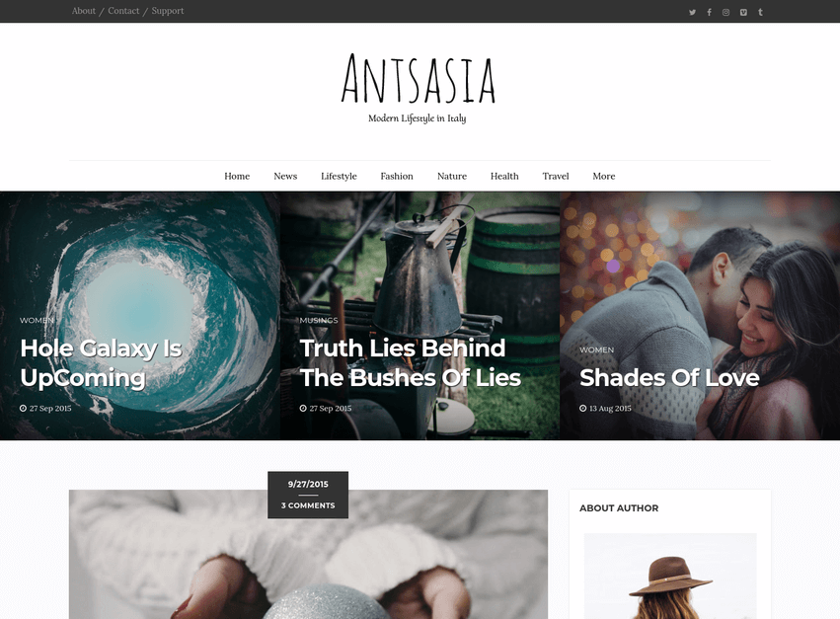Open the Facebook social icon

[x=710, y=12]
